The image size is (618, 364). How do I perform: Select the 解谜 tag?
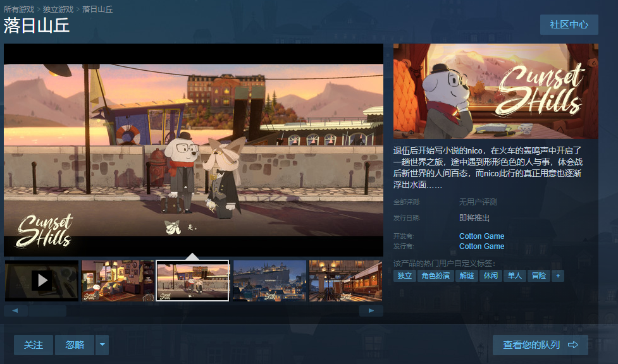coord(467,276)
